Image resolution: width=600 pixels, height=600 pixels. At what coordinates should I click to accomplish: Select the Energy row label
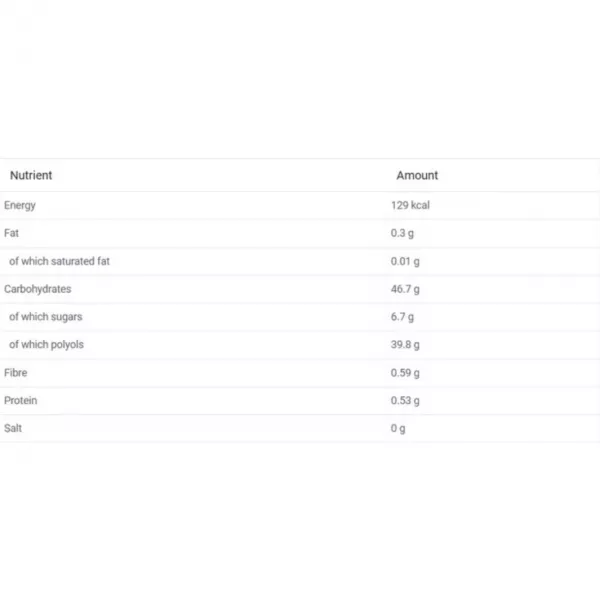(x=20, y=205)
